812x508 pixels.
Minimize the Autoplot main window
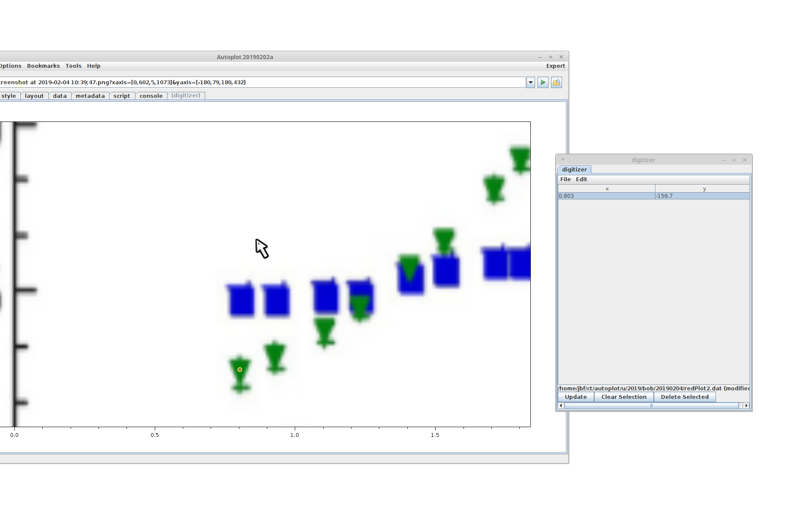pos(540,57)
